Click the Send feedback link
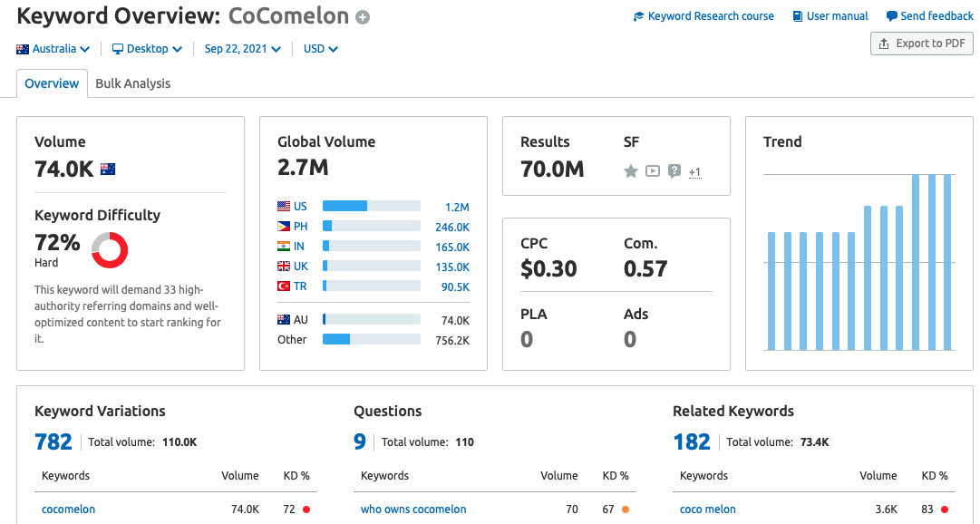980x524 pixels. pos(929,16)
